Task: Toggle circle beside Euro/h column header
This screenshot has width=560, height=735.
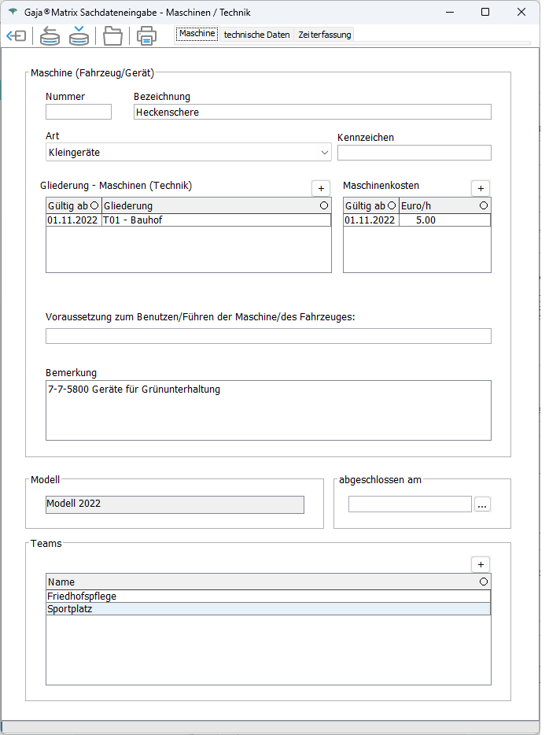Action: click(483, 205)
